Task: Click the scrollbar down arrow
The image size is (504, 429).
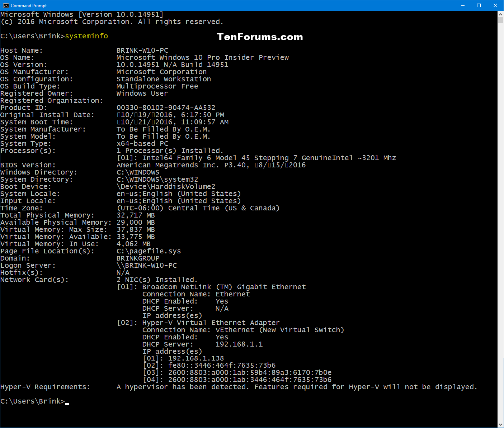Action: [x=501, y=424]
